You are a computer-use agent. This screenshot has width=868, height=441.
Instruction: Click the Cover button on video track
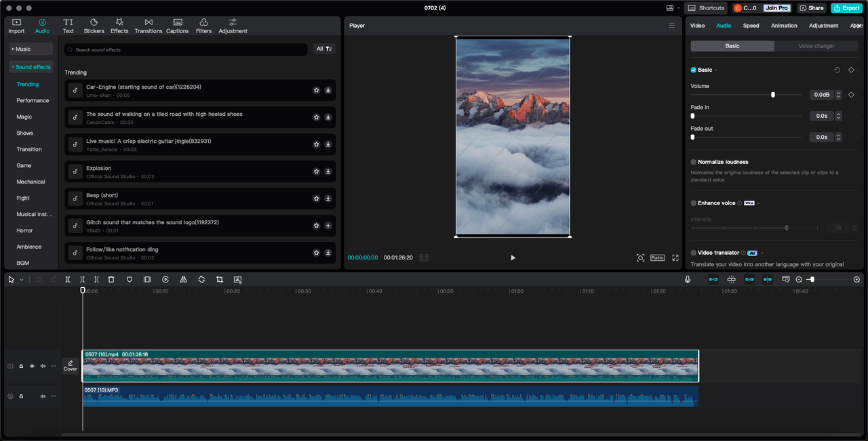[71, 366]
